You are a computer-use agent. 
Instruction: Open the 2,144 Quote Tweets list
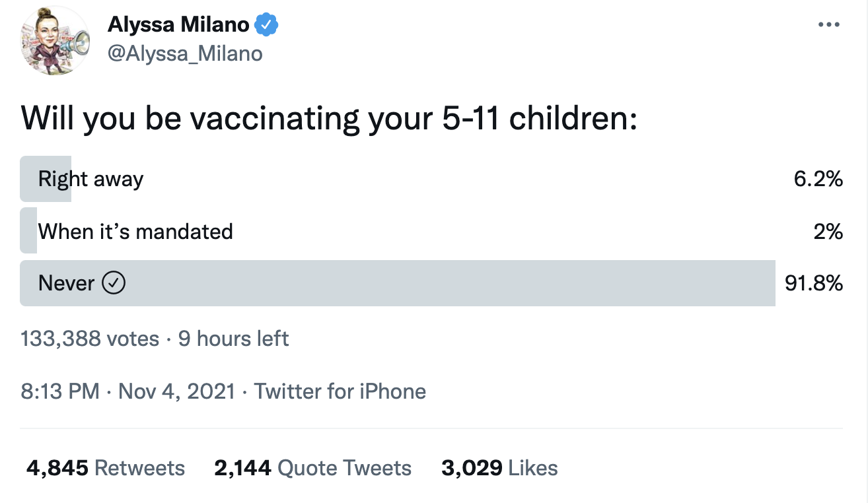[x=312, y=468]
